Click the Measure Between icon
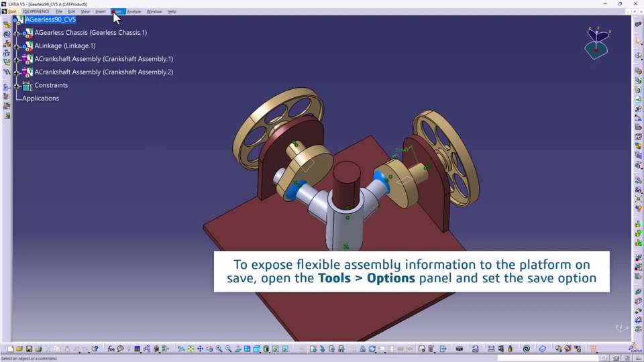Screen dimensions: 644x362 coord(491,349)
